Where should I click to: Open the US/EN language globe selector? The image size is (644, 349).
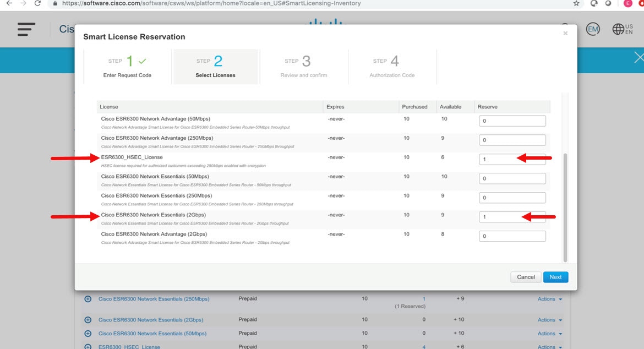618,29
